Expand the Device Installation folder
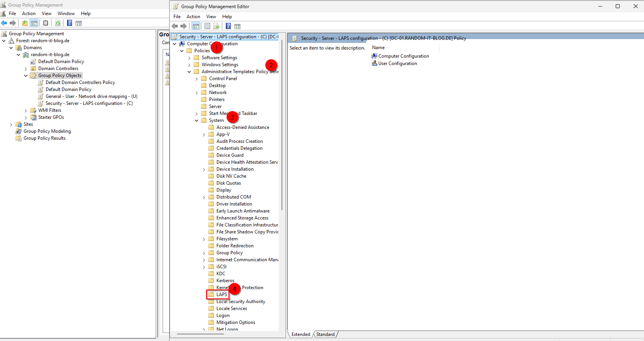The width and height of the screenshot is (644, 341). pyautogui.click(x=204, y=169)
